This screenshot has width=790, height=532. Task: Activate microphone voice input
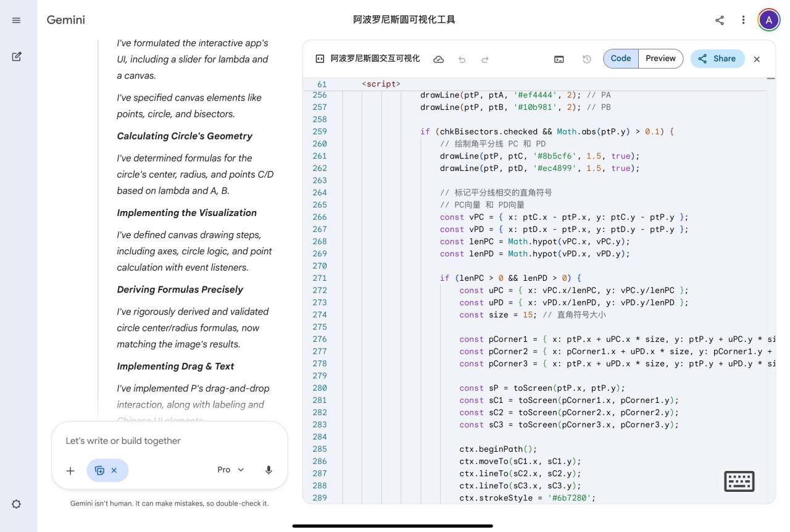coord(268,470)
